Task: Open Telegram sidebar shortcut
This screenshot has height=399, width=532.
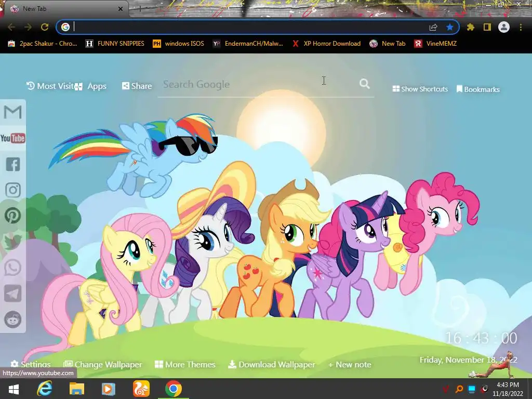Action: 13,294
